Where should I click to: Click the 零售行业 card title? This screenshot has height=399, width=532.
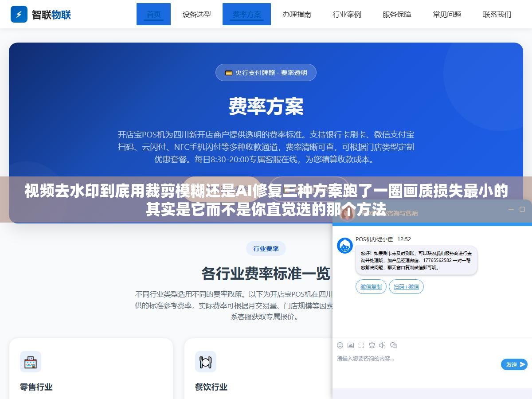click(x=36, y=387)
